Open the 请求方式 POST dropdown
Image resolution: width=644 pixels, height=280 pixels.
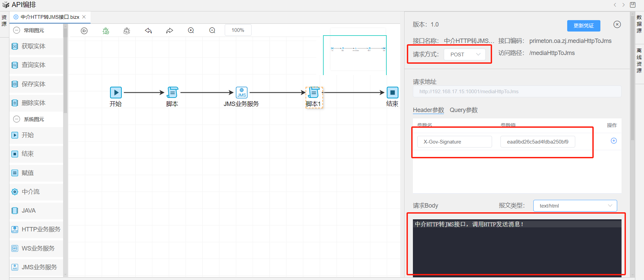click(465, 54)
